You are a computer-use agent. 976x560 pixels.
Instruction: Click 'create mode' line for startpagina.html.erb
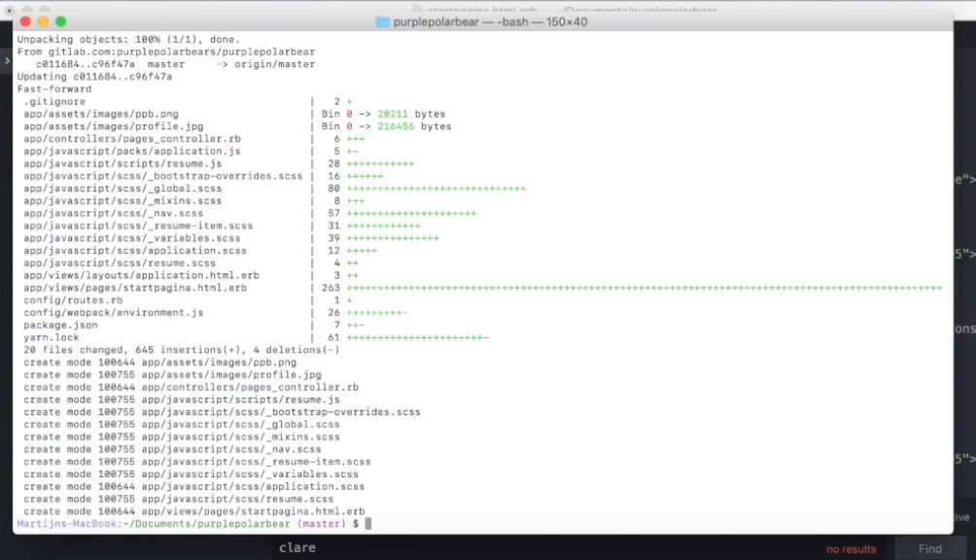194,512
